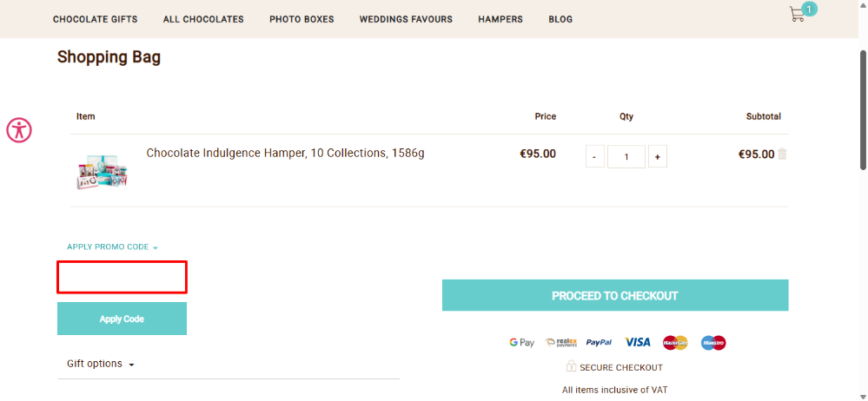Click the Visa logo
868x401 pixels.
[x=638, y=342]
